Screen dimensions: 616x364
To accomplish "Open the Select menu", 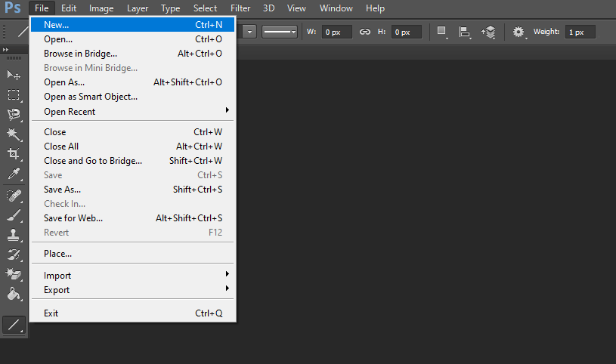I will click(205, 8).
